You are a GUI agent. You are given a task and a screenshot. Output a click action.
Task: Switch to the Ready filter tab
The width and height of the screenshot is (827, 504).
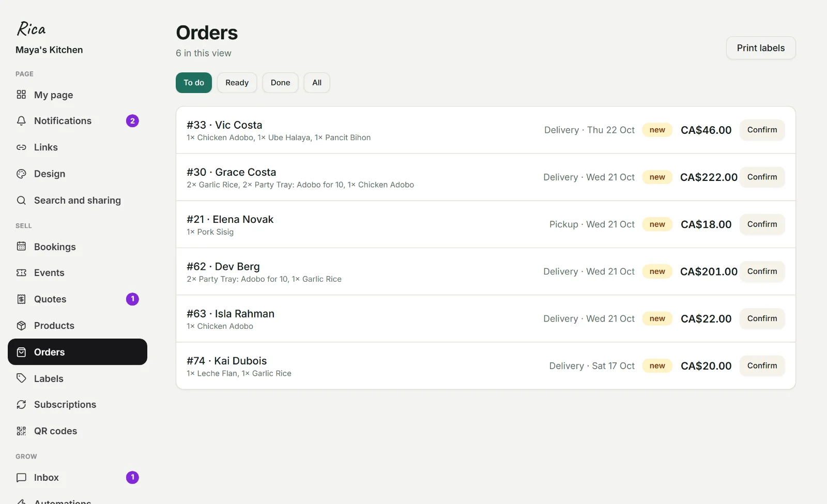coord(237,83)
